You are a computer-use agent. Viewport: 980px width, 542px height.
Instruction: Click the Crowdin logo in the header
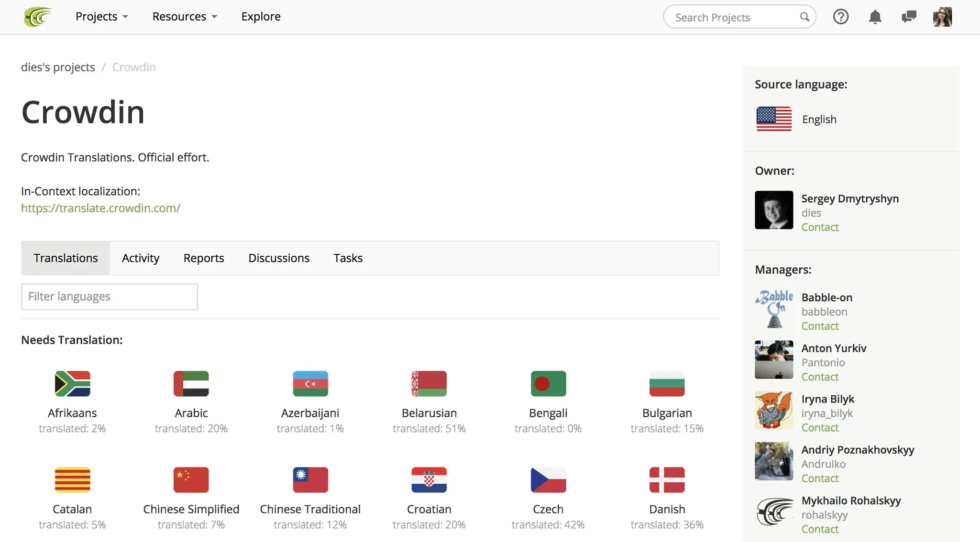(38, 17)
